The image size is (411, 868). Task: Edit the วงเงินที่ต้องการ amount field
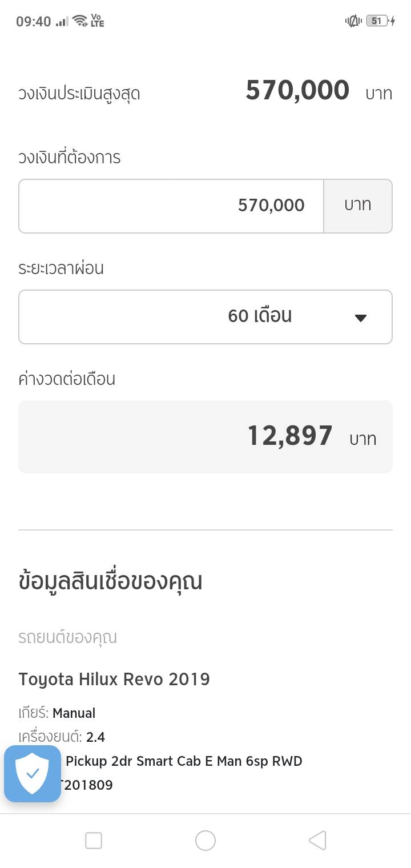click(171, 206)
